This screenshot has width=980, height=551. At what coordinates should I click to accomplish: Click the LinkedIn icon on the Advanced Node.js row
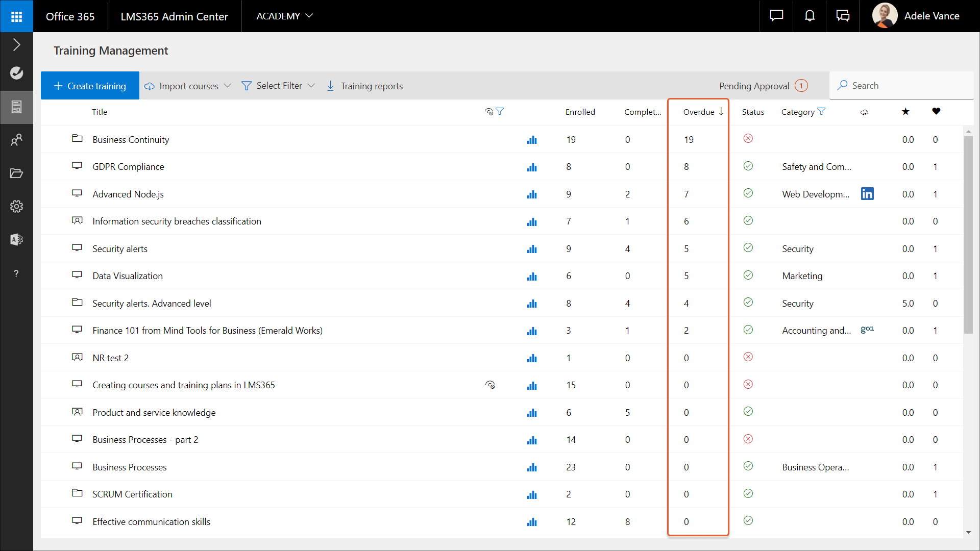click(x=867, y=194)
